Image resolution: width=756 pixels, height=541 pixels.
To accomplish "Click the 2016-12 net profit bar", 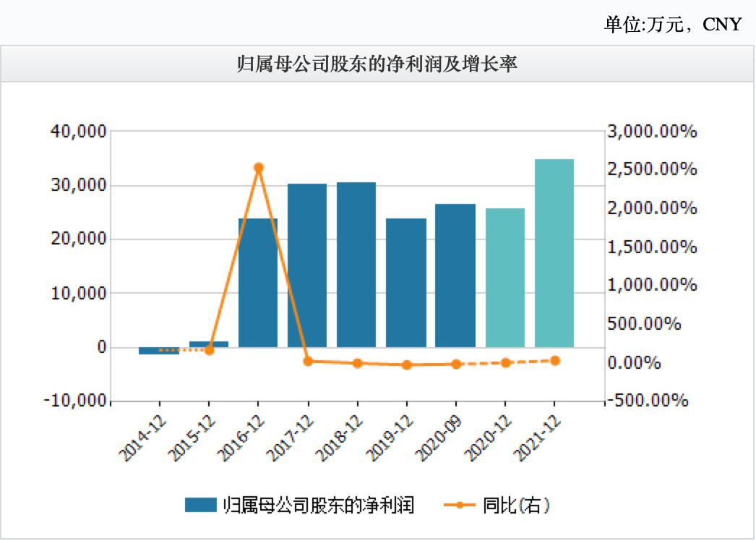I will (x=258, y=282).
